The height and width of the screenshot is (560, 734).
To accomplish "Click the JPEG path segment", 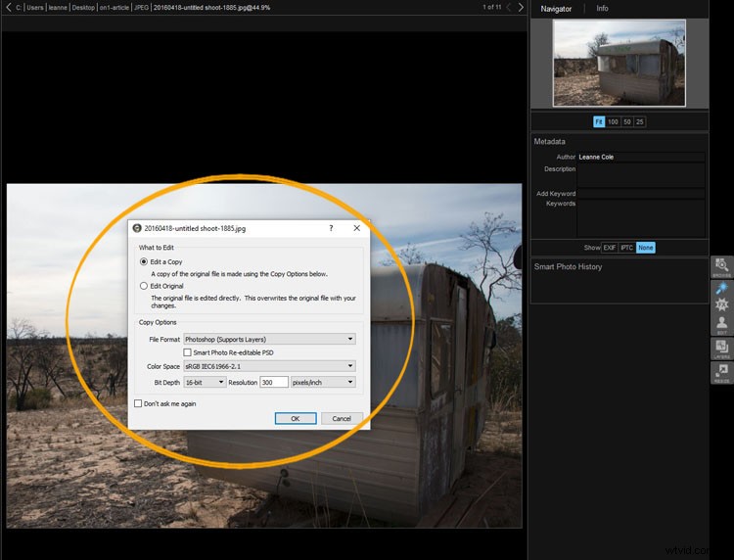I will coord(141,8).
